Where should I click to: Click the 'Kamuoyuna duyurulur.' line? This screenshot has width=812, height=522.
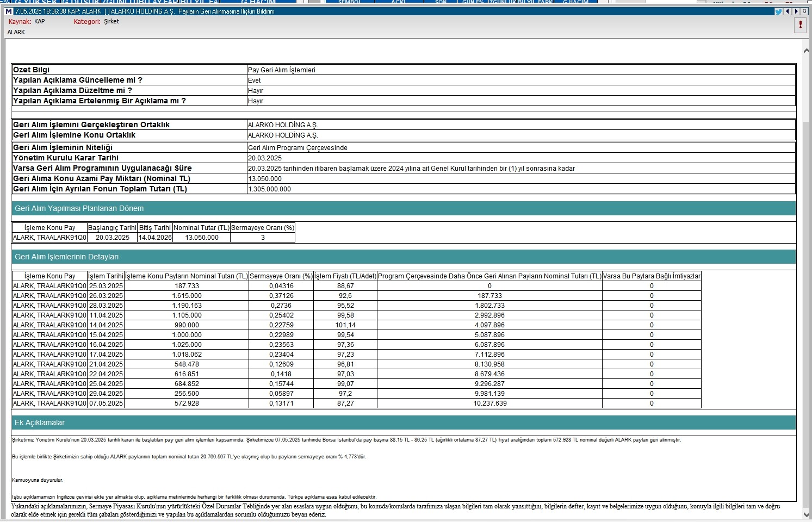pos(38,480)
